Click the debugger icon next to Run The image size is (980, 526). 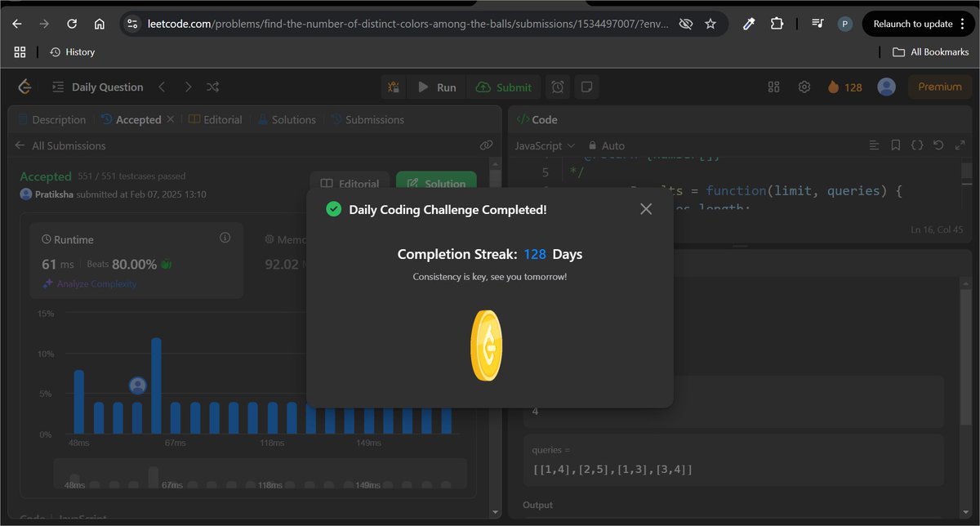[394, 87]
